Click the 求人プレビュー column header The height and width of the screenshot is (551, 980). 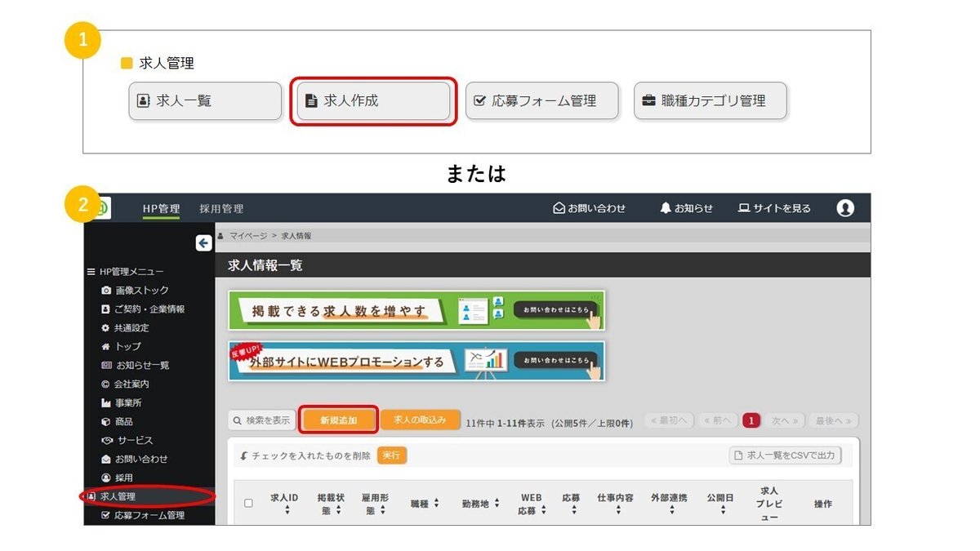tap(769, 504)
